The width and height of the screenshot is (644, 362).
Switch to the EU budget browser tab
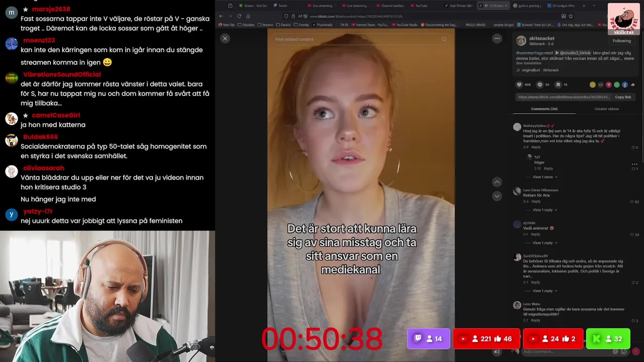(x=560, y=6)
